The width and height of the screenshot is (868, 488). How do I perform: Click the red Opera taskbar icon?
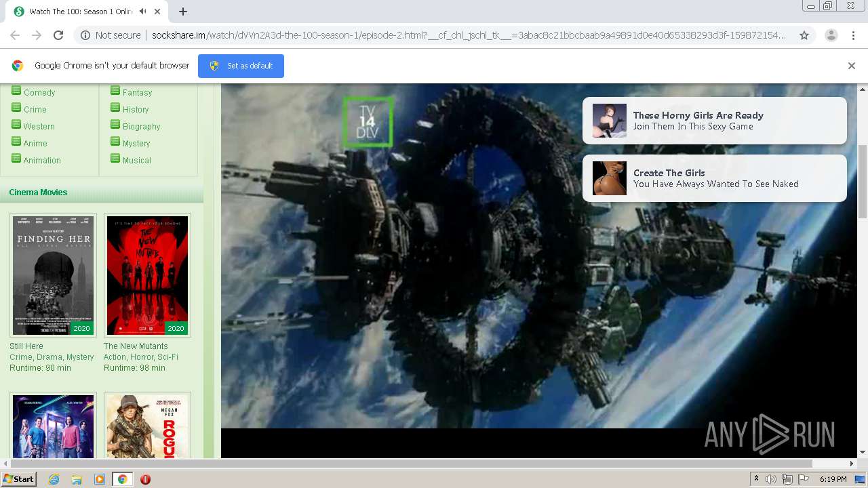145,479
